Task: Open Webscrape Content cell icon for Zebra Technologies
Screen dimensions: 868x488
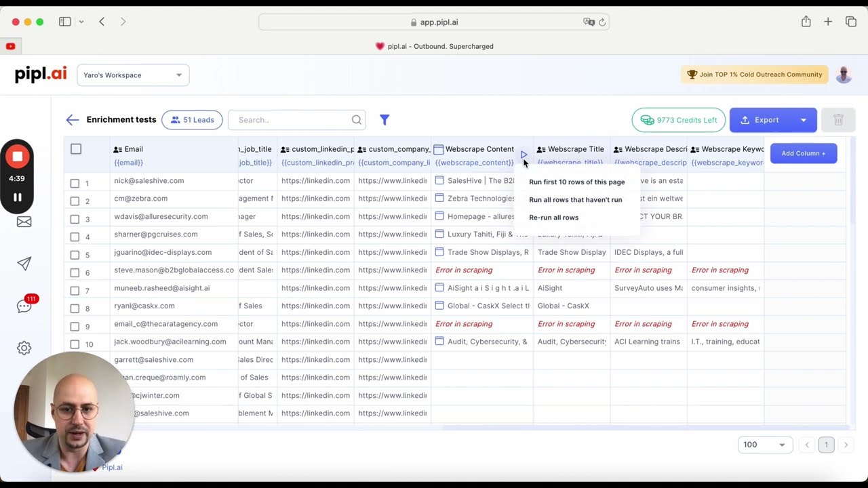Action: tap(439, 198)
